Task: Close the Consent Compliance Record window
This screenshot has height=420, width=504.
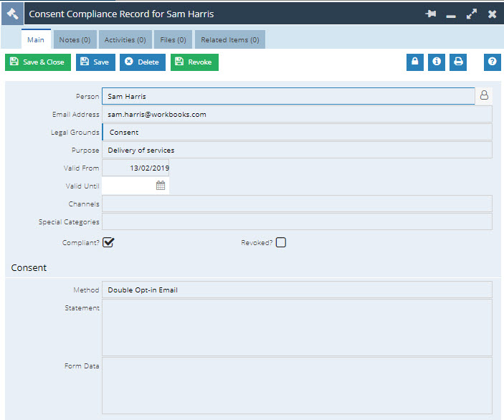Action: pos(492,14)
